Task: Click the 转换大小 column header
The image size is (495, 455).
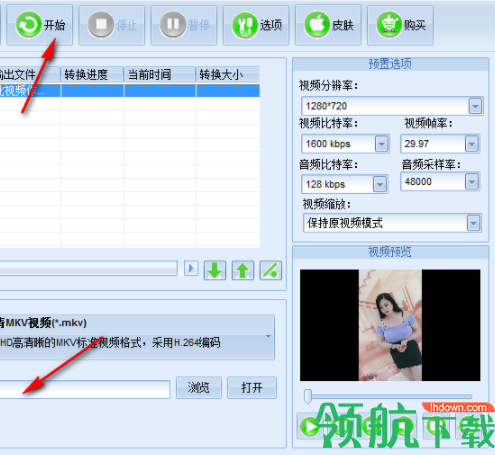Action: coord(228,74)
